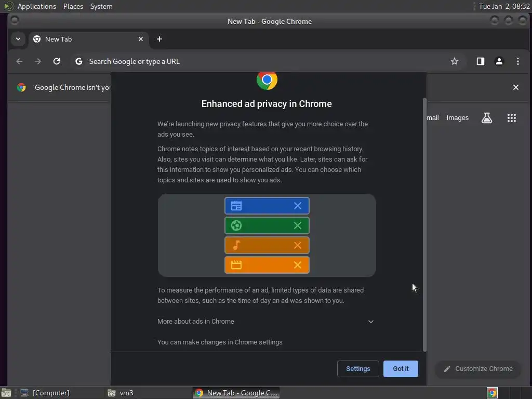Click the blue news topic X icon
Screen dimensions: 532x399
(x=298, y=206)
